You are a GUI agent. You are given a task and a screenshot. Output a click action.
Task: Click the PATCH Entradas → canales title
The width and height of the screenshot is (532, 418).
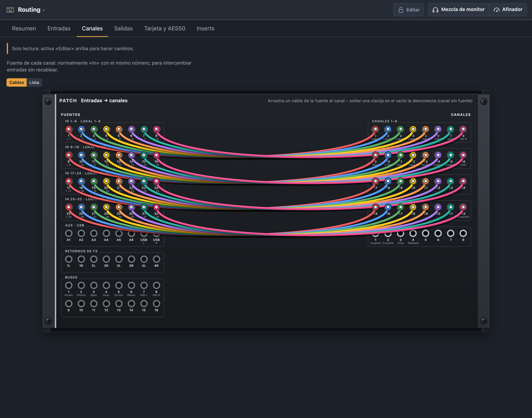coord(93,101)
